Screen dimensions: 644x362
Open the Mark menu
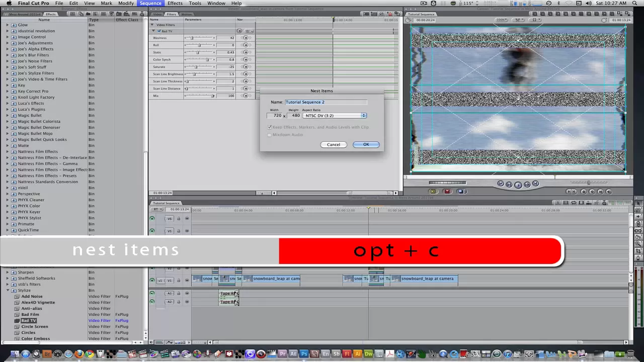click(106, 4)
